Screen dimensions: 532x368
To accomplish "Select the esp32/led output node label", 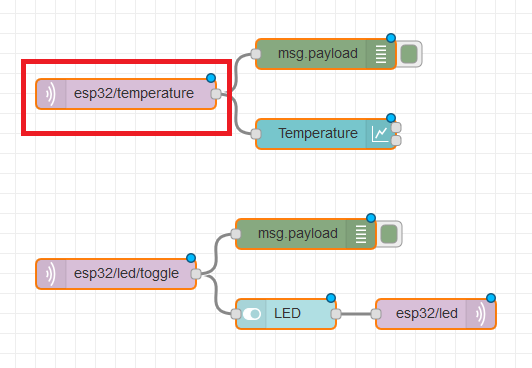I will 427,313.
